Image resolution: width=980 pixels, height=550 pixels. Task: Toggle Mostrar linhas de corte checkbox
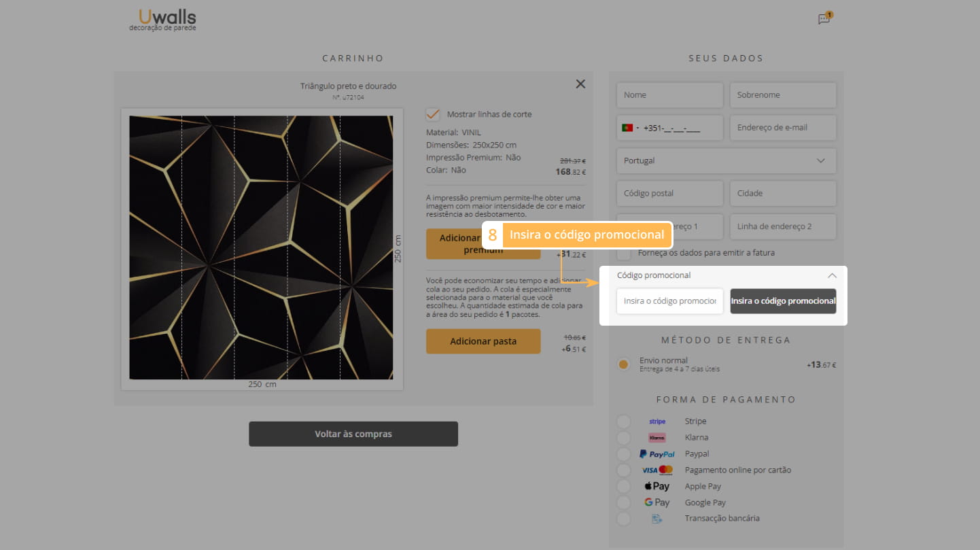click(x=433, y=114)
